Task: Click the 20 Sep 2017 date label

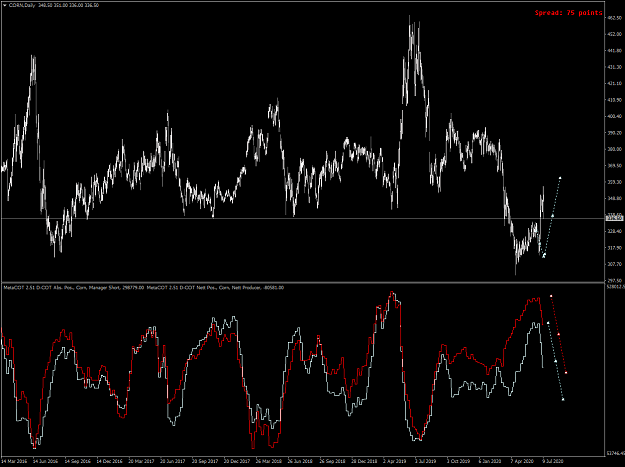Action: [205, 461]
